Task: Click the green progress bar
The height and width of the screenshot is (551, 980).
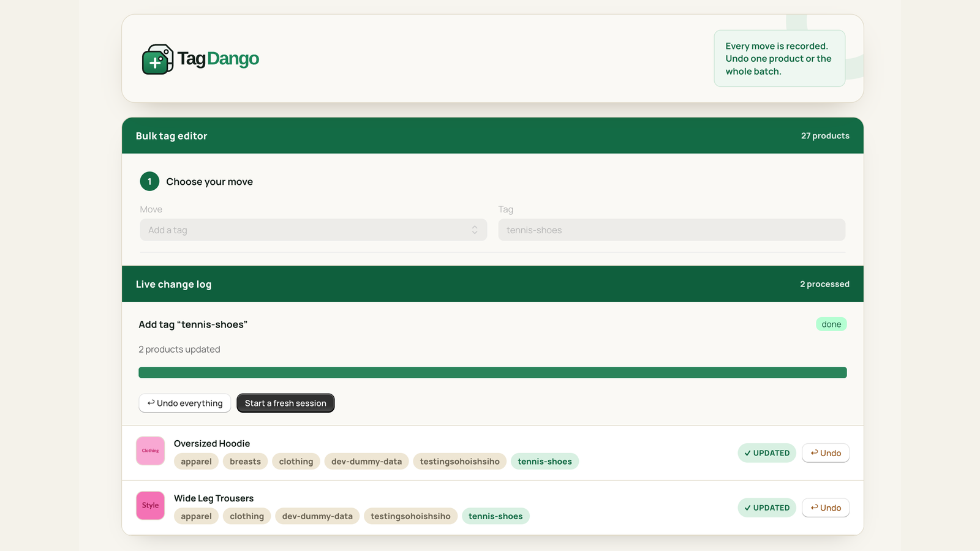Action: [x=492, y=372]
